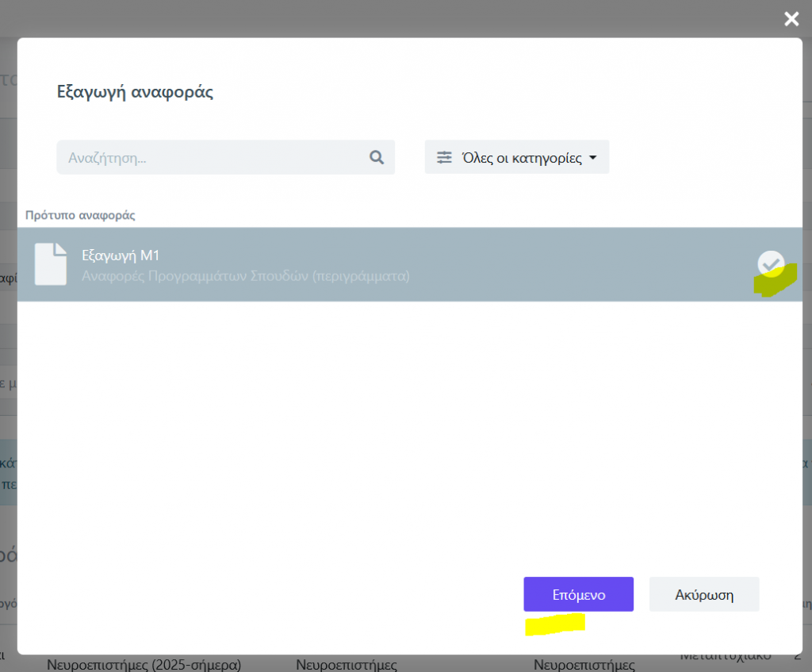Click the caret arrow of categories filter

point(592,157)
